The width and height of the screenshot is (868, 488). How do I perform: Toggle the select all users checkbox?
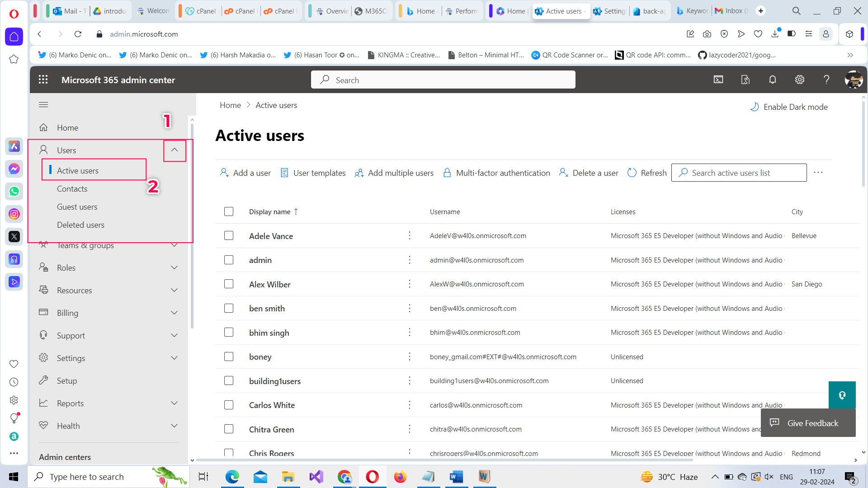coord(229,212)
